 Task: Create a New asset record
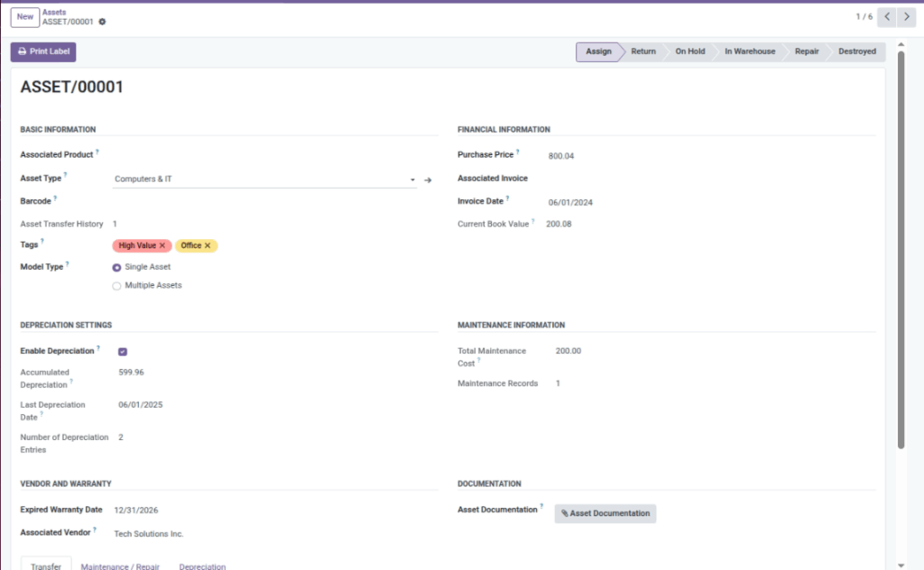click(x=24, y=17)
